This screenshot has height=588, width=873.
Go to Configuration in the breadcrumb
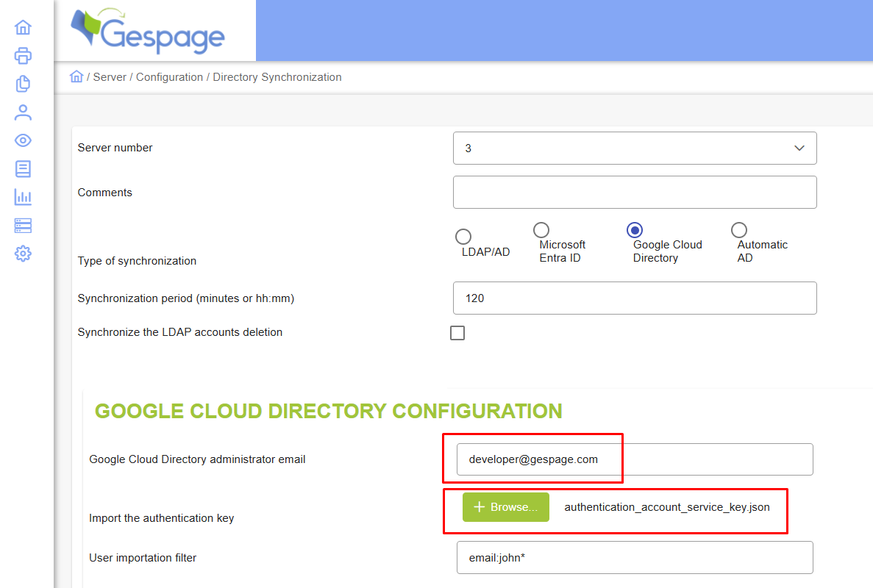pos(169,76)
